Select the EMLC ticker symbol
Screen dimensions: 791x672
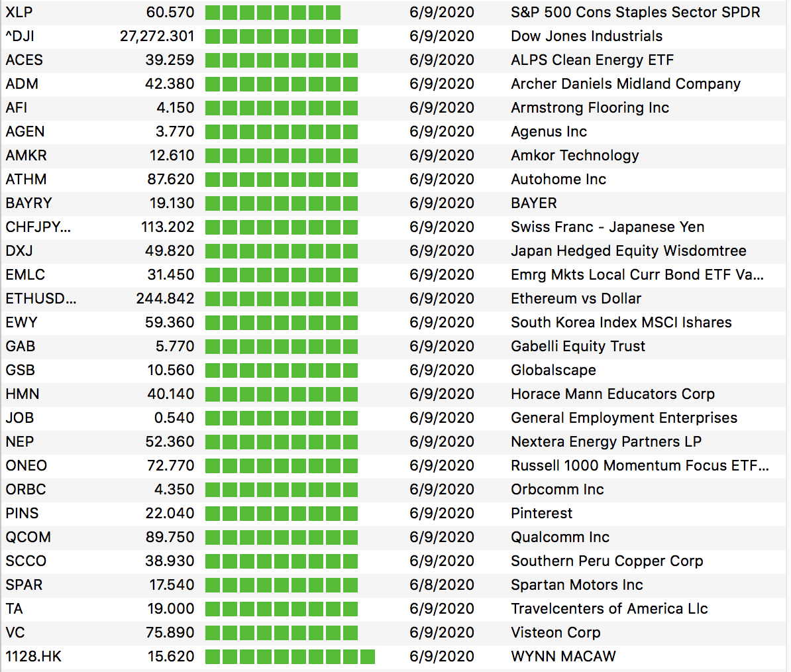click(25, 274)
